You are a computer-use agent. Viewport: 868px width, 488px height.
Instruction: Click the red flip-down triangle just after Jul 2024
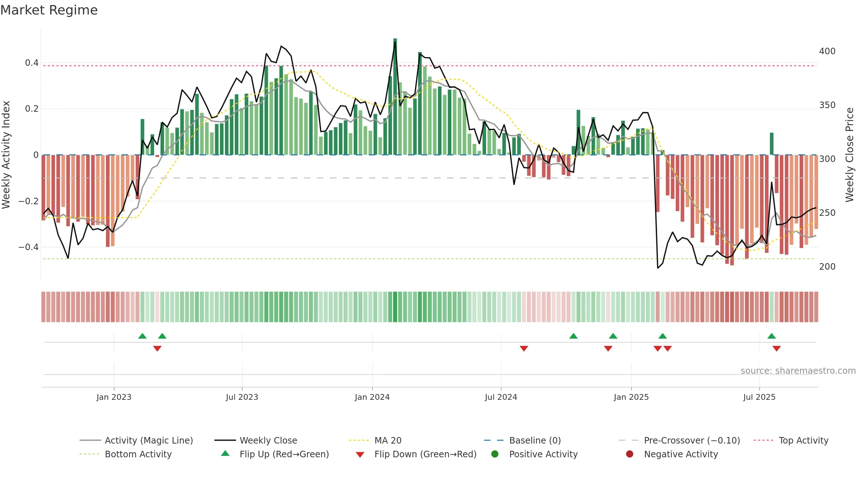524,348
